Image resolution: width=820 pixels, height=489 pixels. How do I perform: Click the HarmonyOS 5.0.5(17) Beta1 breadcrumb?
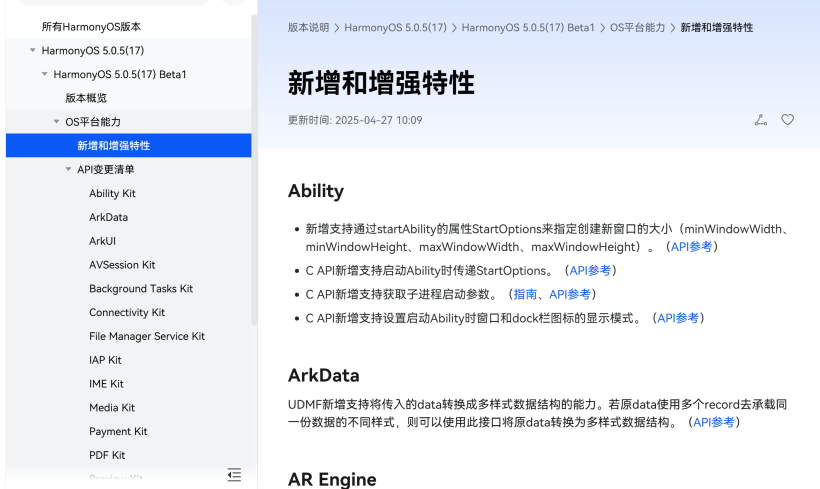[528, 28]
